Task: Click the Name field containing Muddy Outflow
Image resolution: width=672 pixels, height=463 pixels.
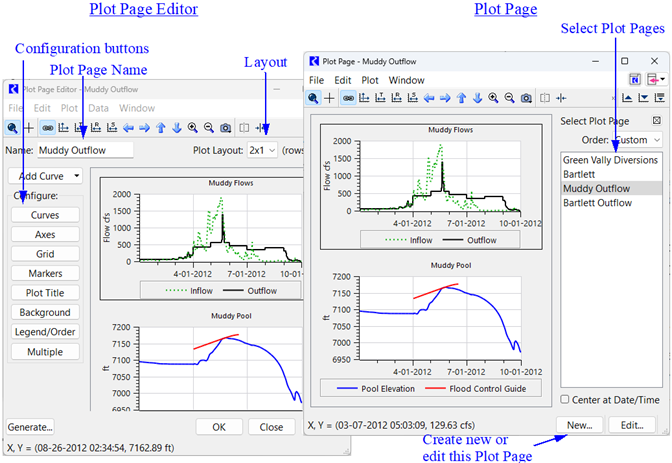Action: 85,150
